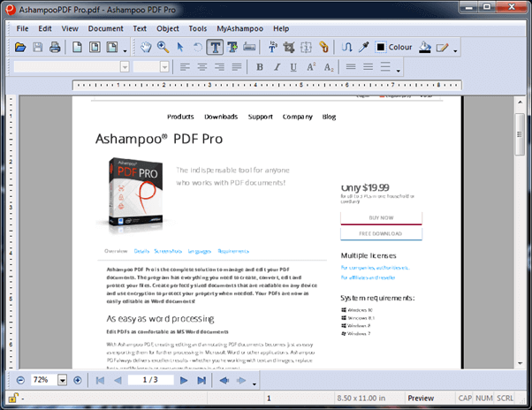This screenshot has width=532, height=410.
Task: Open the Tools menu
Action: tap(198, 28)
